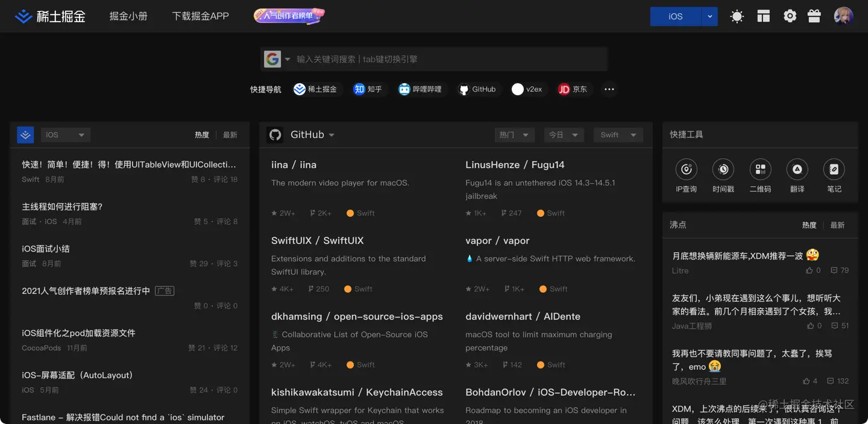Open vapor / vapor repository
868x424 pixels.
pos(497,241)
